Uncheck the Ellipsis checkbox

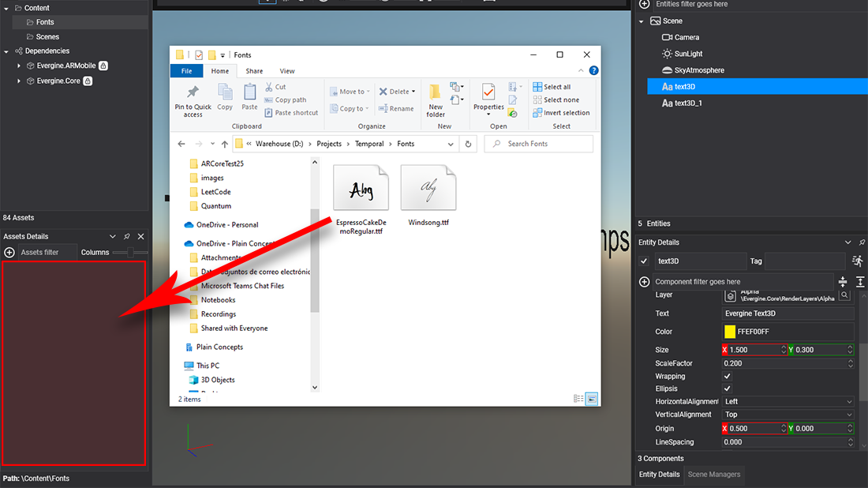pos(728,389)
